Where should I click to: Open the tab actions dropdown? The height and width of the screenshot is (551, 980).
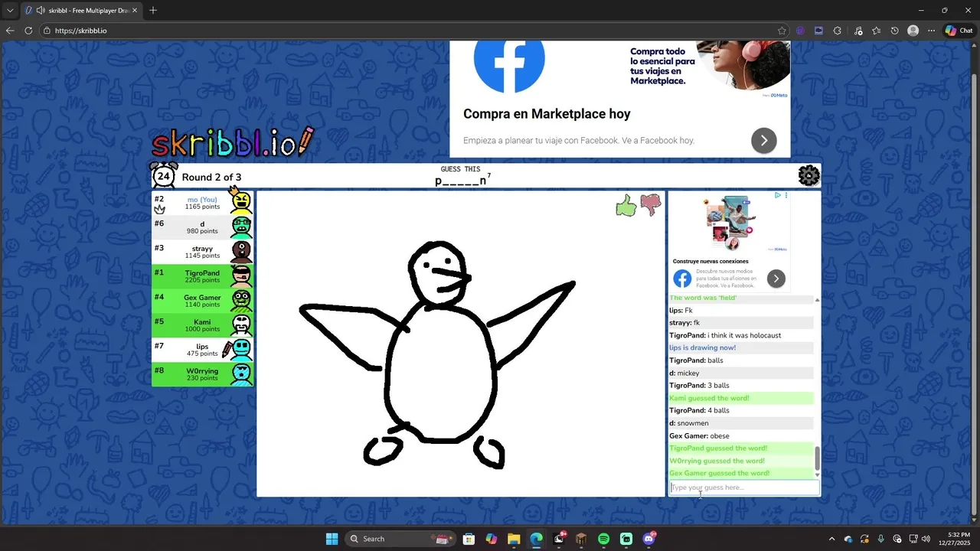point(10,11)
